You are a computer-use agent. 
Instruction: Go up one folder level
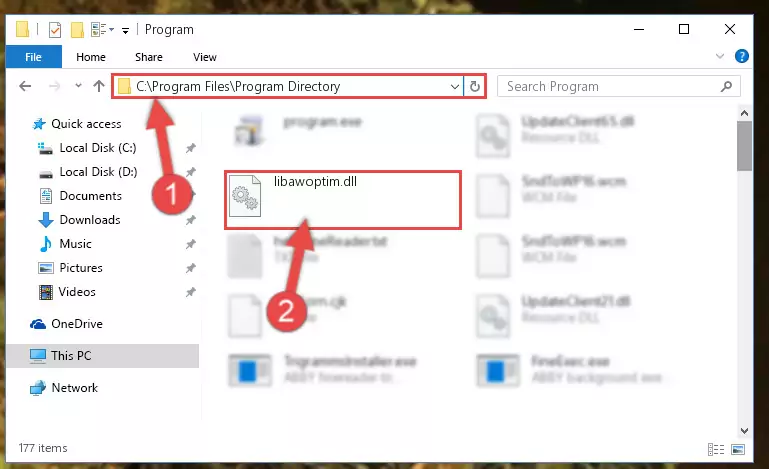[x=99, y=86]
